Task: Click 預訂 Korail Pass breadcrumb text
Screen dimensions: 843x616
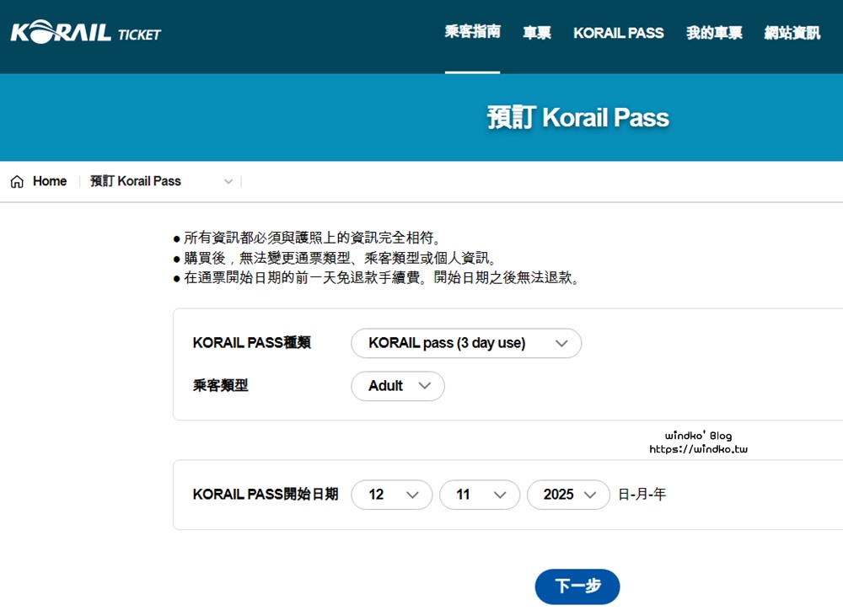Action: click(136, 181)
